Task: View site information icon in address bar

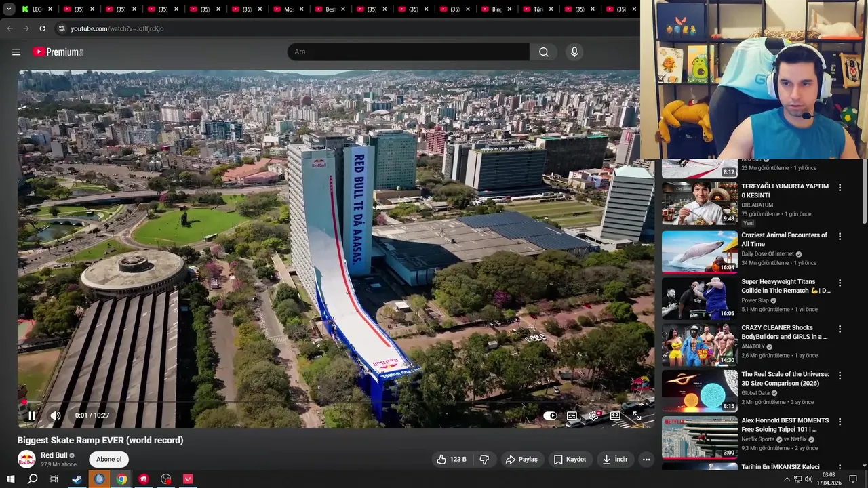Action: tap(62, 28)
